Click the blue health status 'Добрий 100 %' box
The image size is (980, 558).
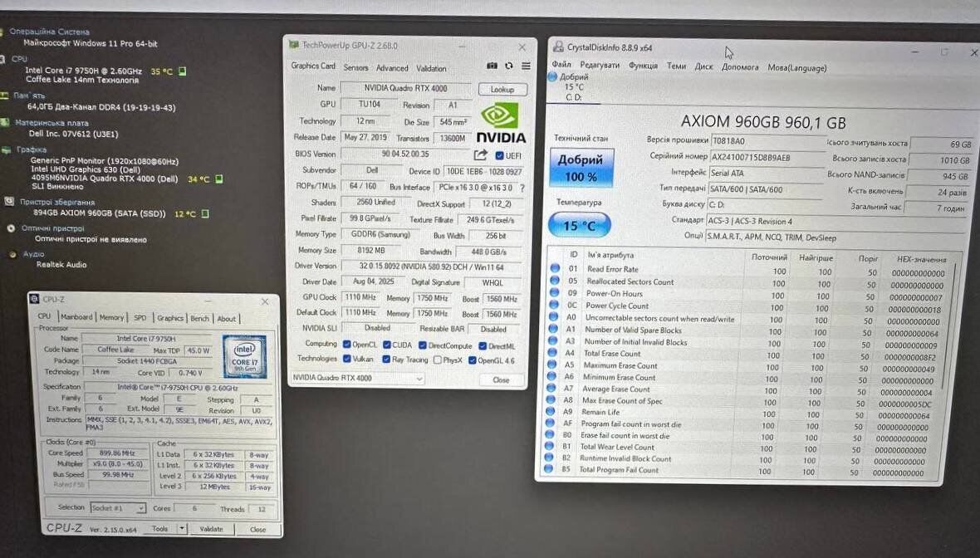(581, 169)
